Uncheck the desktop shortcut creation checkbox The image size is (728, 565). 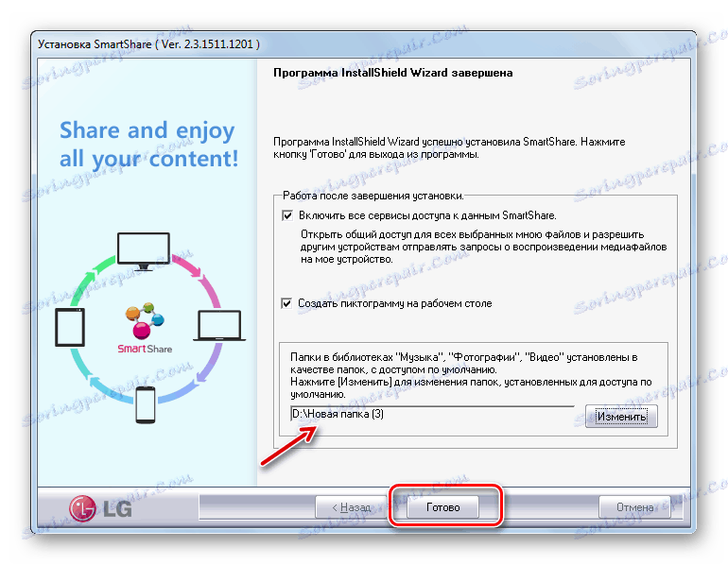pyautogui.click(x=286, y=303)
